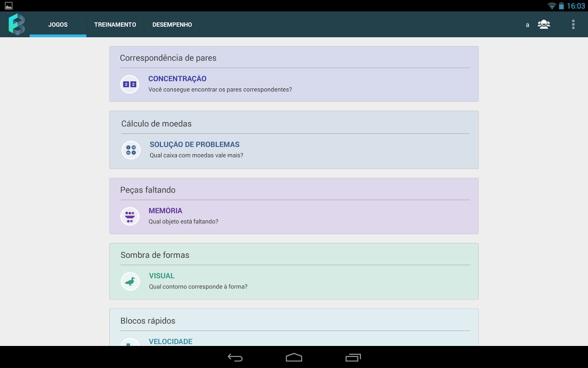
Task: Open the VELOCIDADE game link
Action: 171,341
